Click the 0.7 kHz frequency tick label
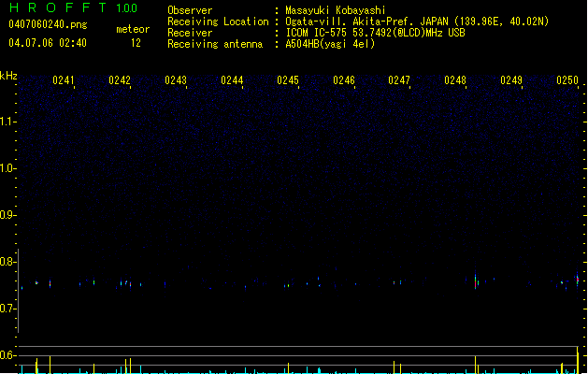The width and height of the screenshot is (588, 374). pyautogui.click(x=7, y=309)
